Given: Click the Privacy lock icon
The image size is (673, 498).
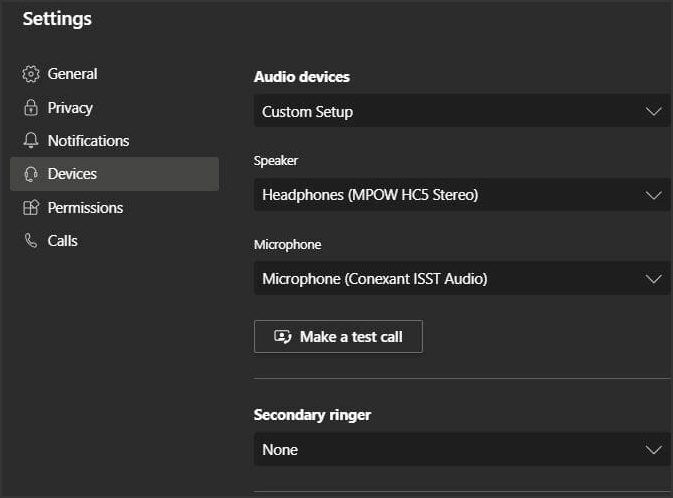Looking at the screenshot, I should [31, 107].
